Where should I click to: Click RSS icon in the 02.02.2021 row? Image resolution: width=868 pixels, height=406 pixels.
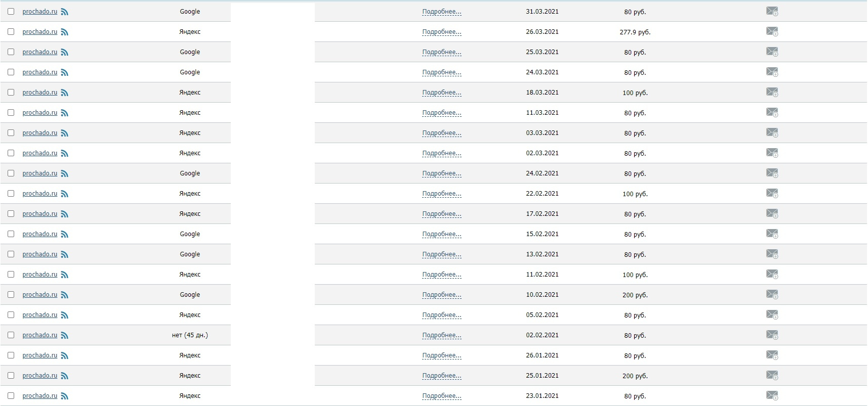[x=64, y=335]
